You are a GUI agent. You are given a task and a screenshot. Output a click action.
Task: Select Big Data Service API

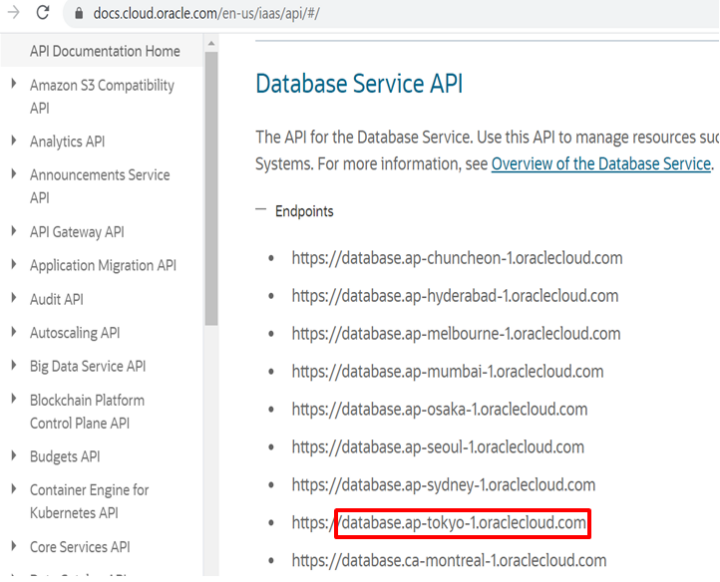tap(88, 366)
